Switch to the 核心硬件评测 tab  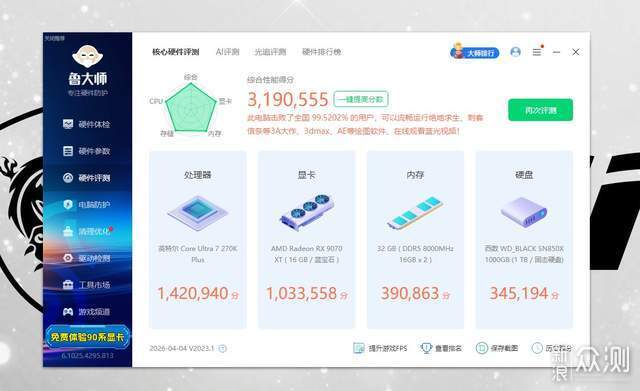[176, 52]
